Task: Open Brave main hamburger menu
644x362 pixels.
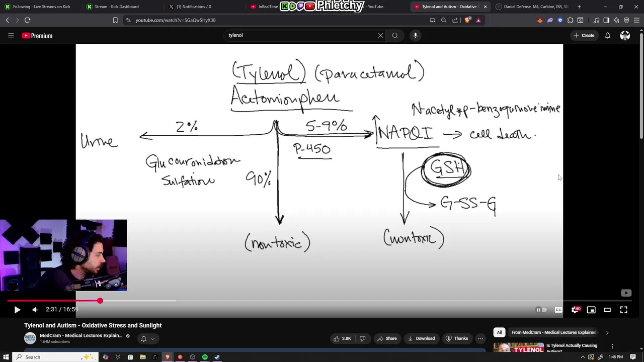Action: click(636, 20)
